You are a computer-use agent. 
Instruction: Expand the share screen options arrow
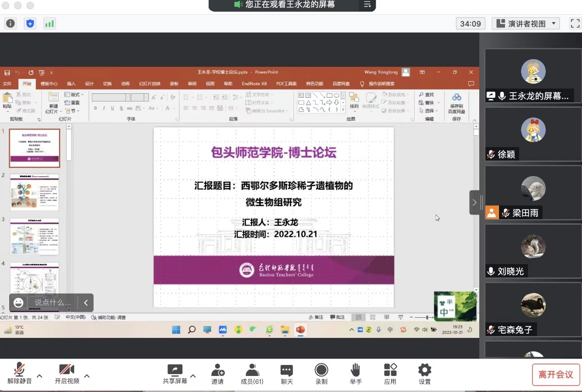coord(193,376)
